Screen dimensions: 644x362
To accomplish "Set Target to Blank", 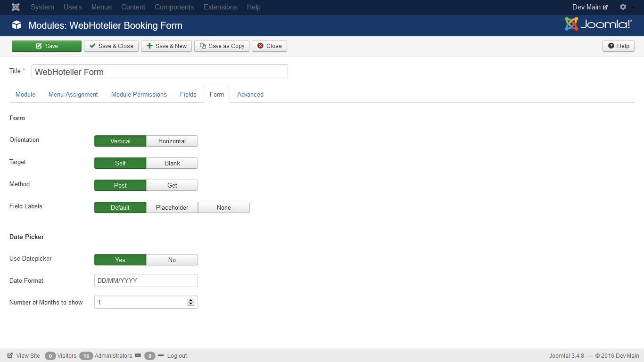I will (x=172, y=163).
